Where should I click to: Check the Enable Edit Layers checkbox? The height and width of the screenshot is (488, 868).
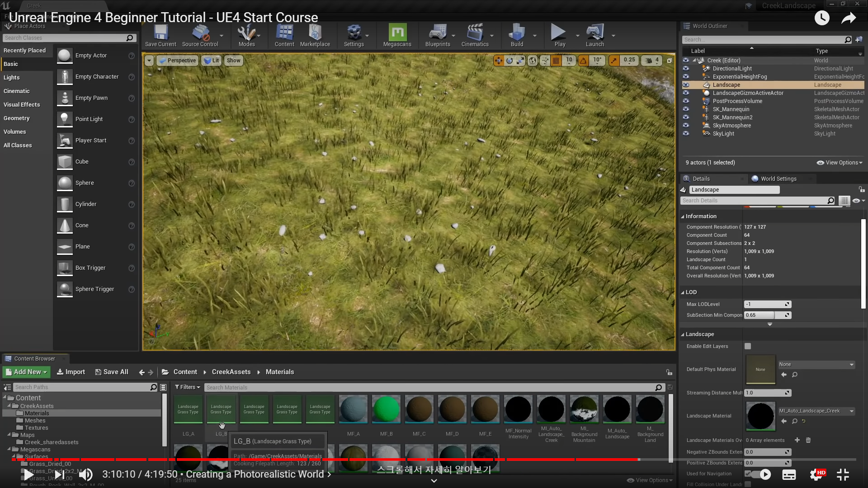point(748,346)
